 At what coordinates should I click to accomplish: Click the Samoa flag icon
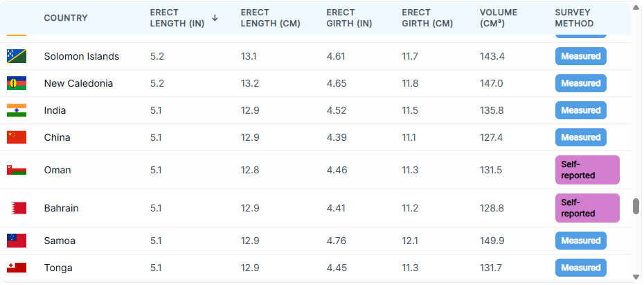17,241
